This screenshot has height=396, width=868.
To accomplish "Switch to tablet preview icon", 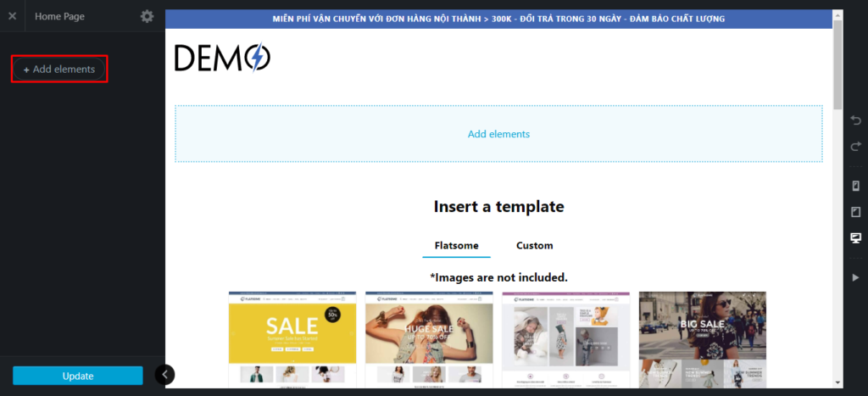I will pyautogui.click(x=855, y=211).
